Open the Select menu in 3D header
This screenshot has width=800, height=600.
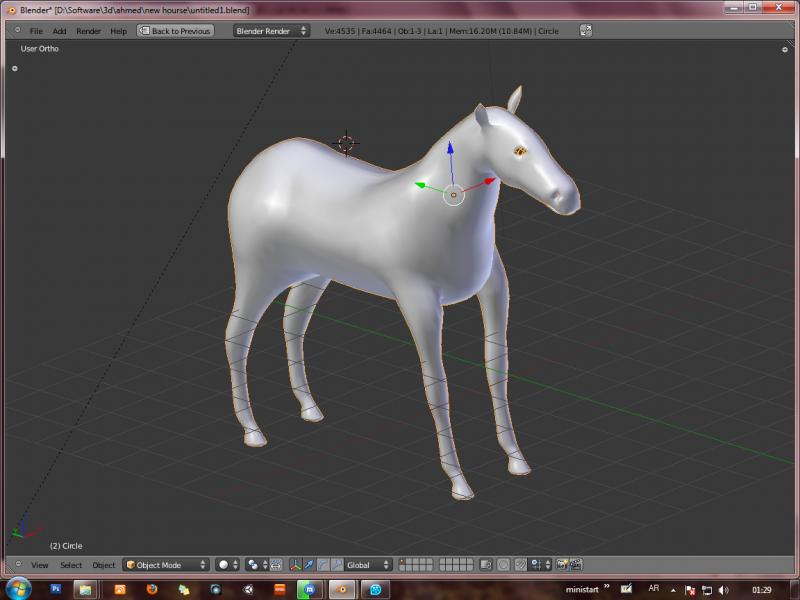coord(71,565)
